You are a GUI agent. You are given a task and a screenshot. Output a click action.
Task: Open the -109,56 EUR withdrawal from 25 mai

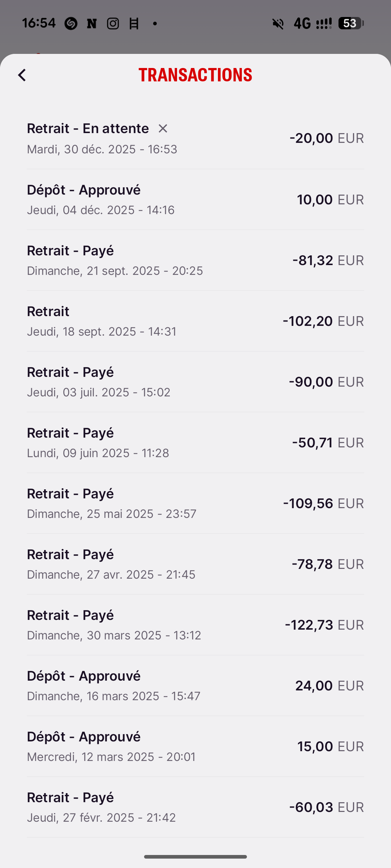[x=195, y=503]
